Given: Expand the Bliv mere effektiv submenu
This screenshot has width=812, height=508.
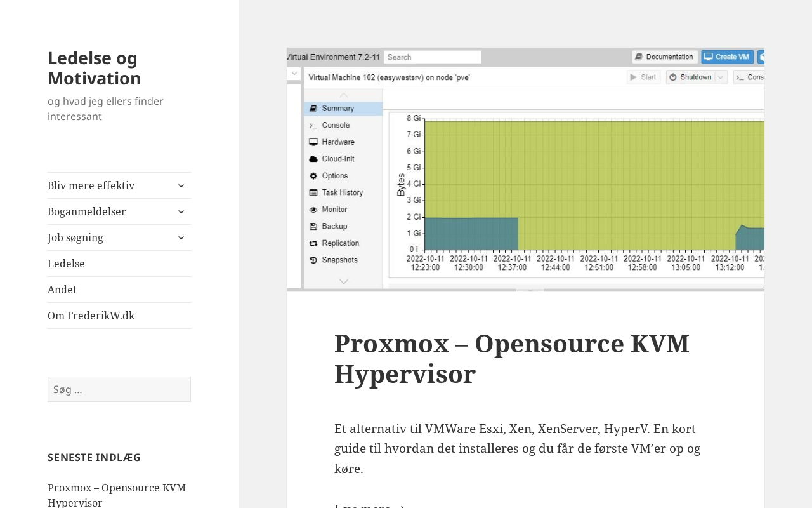Looking at the screenshot, I should pyautogui.click(x=181, y=185).
